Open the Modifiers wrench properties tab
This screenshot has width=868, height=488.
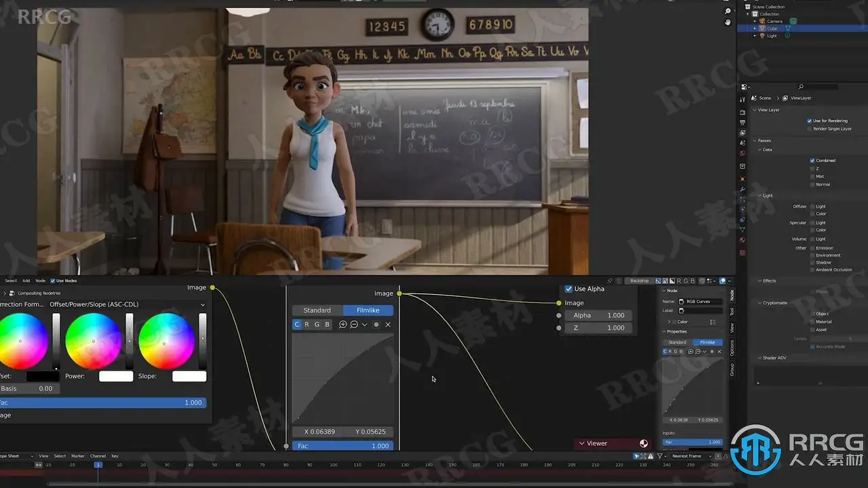click(x=743, y=188)
